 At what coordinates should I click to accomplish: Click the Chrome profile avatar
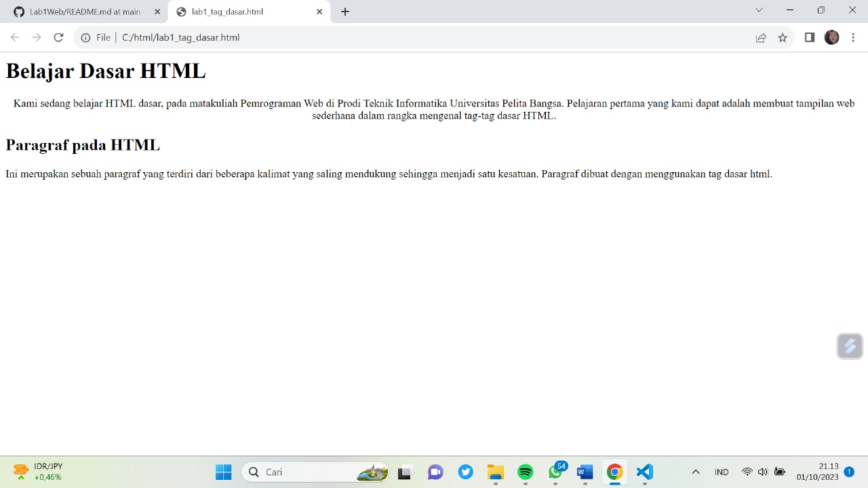[x=831, y=37]
